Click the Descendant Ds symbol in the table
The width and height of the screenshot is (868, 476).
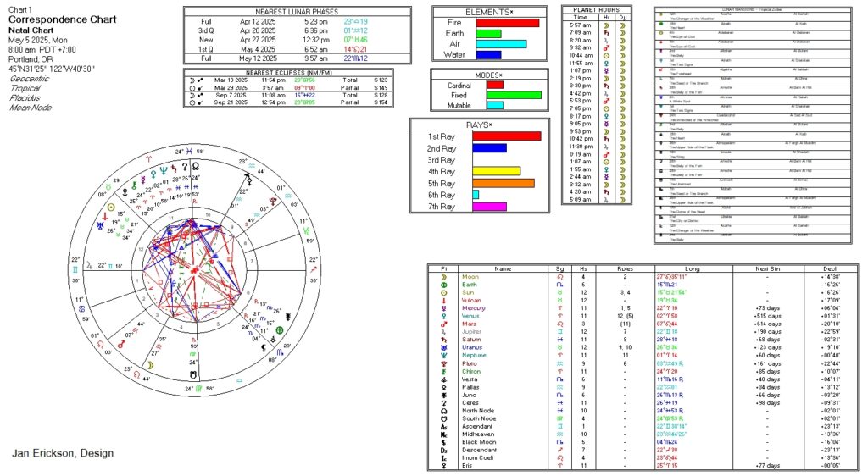click(x=443, y=450)
